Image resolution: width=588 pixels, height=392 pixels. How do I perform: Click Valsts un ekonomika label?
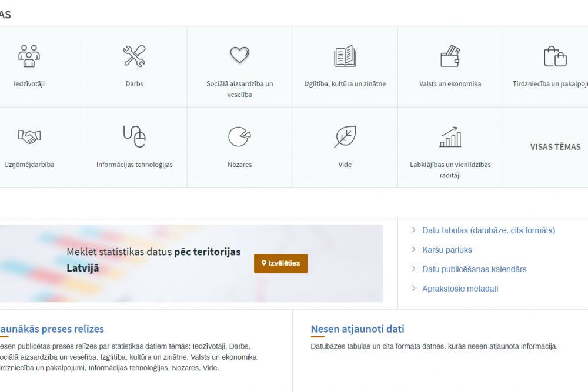[450, 83]
